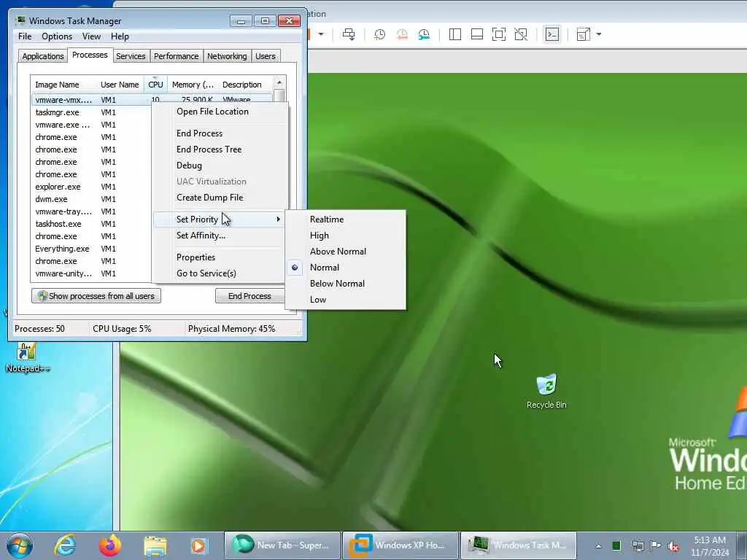Open Windows Explorer from taskbar
Image resolution: width=747 pixels, height=560 pixels.
point(155,545)
